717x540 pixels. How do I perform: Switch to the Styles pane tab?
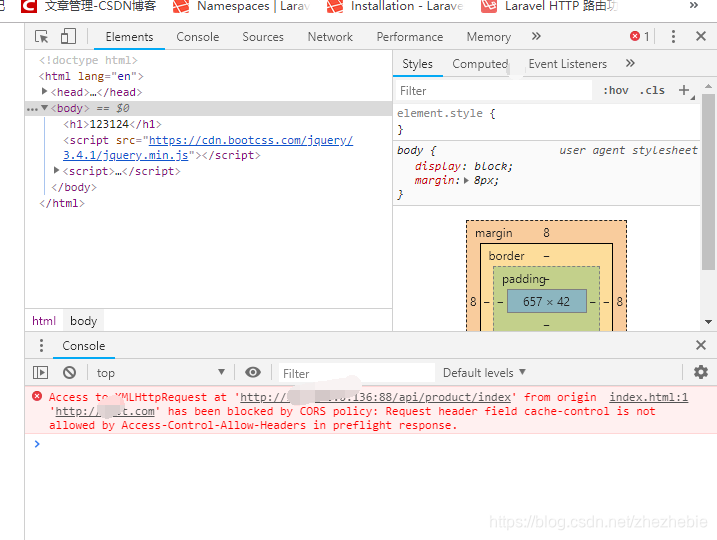coord(417,64)
